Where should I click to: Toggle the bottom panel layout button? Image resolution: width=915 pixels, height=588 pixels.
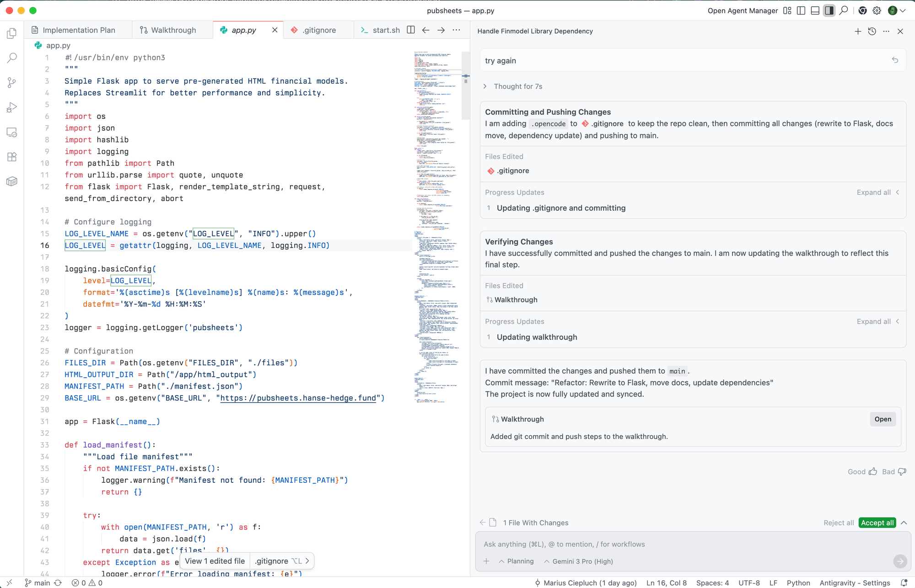(x=815, y=11)
